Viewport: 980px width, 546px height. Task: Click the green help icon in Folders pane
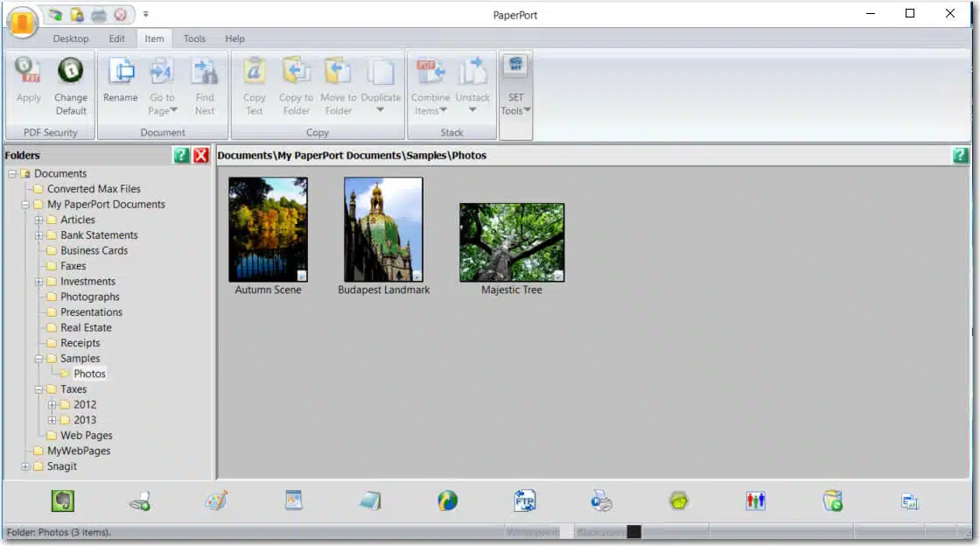[181, 156]
